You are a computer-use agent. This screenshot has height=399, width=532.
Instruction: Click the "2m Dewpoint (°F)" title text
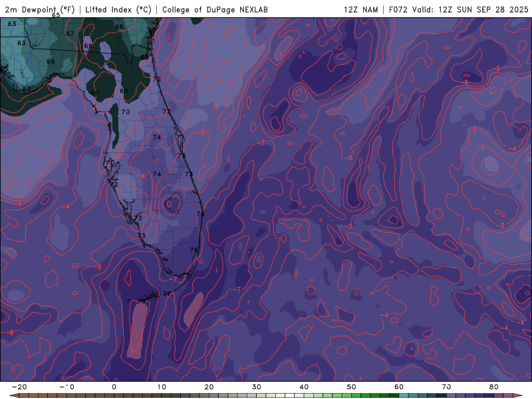click(40, 9)
